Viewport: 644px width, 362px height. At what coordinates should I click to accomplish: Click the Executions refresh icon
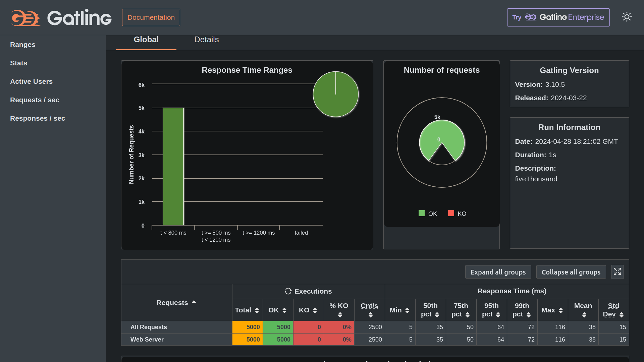coord(288,291)
